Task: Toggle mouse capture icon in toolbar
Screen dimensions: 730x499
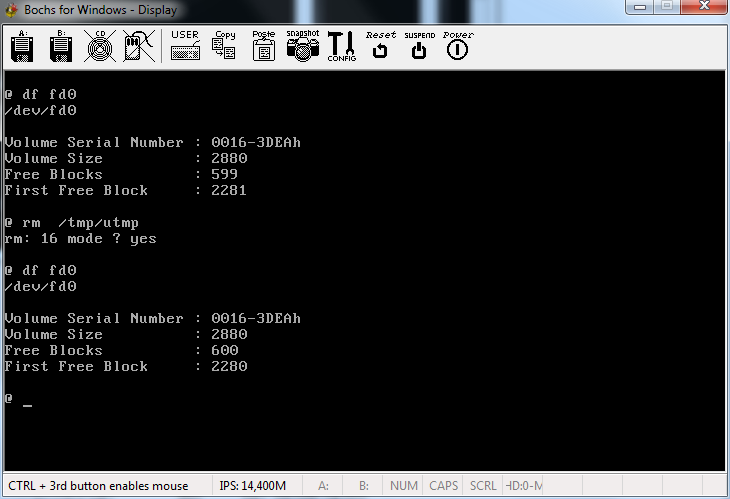Action: 138,47
